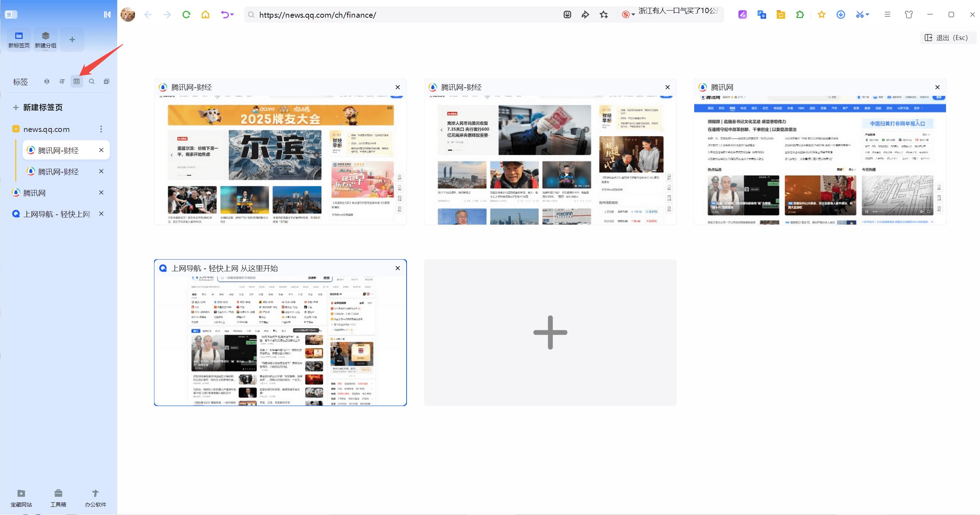Click the tab grid overview icon
Viewport: 980px width, 515px height.
click(x=77, y=81)
